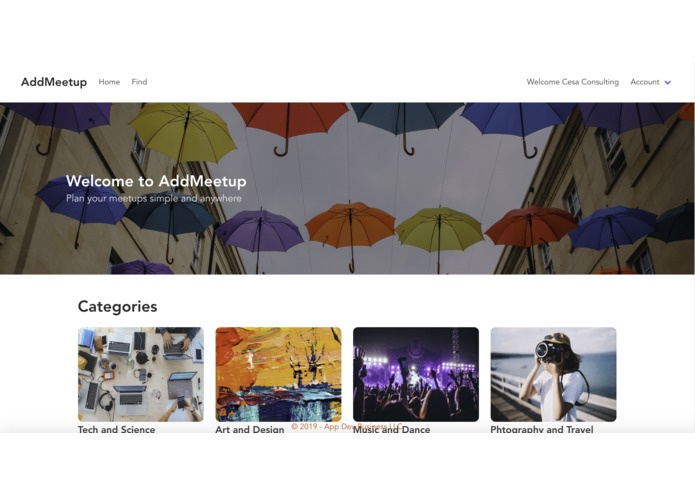Select the Phtography and Travel label
Image resolution: width=695 pixels, height=494 pixels.
tap(542, 429)
